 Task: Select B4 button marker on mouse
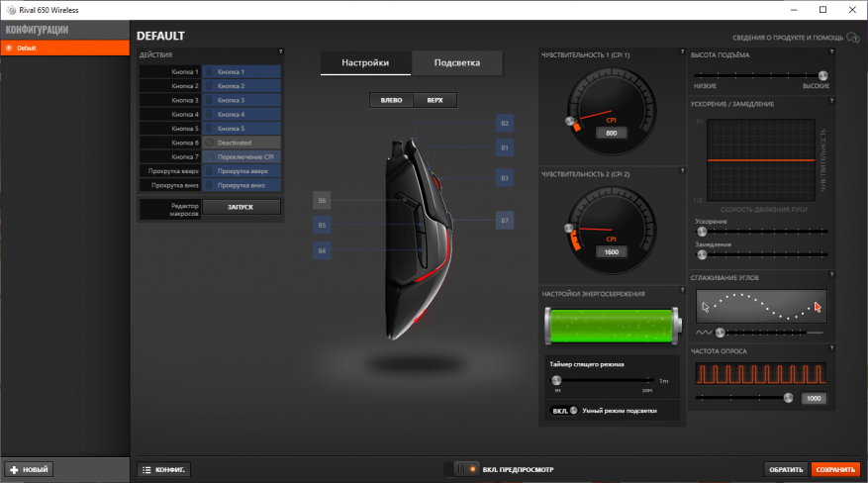[322, 250]
